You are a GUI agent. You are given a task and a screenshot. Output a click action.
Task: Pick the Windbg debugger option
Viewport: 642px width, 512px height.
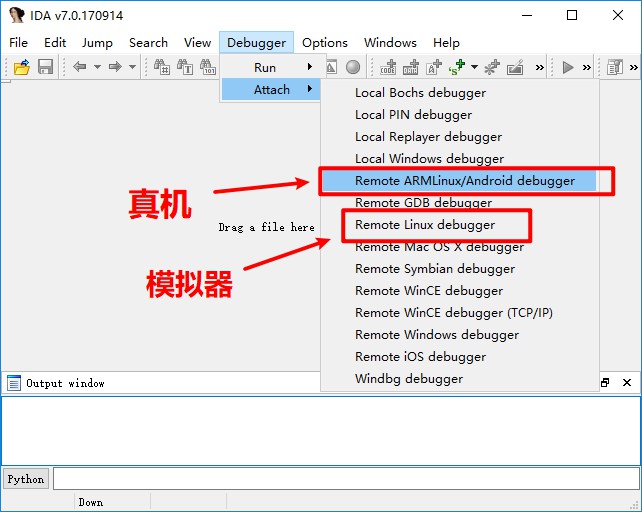pos(409,379)
